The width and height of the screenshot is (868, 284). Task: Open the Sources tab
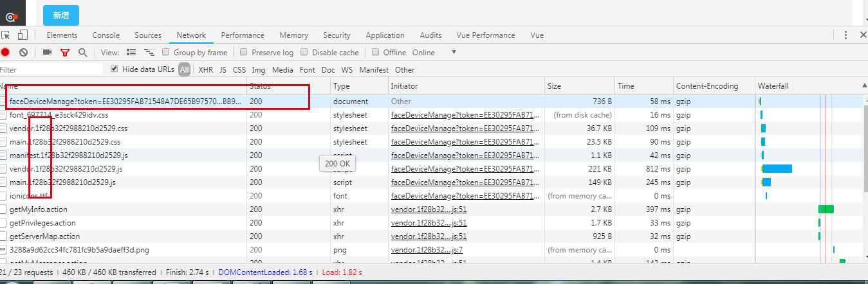coord(148,35)
